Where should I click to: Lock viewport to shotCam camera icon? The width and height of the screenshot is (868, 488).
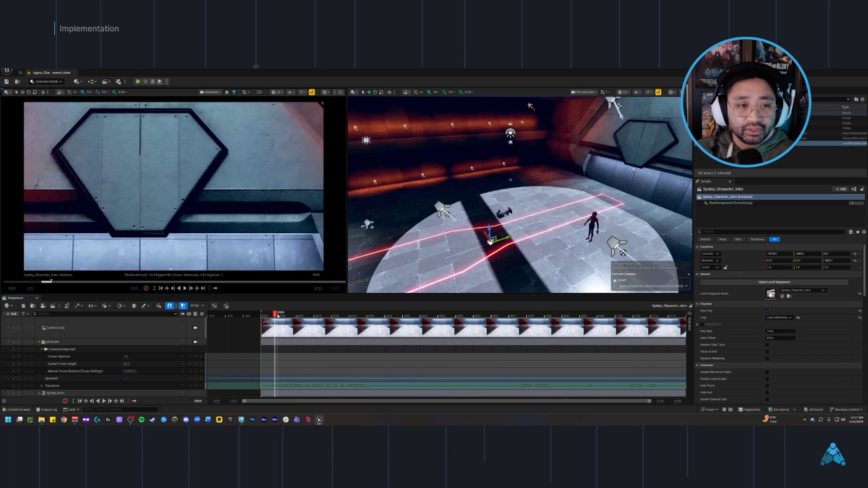[x=195, y=342]
